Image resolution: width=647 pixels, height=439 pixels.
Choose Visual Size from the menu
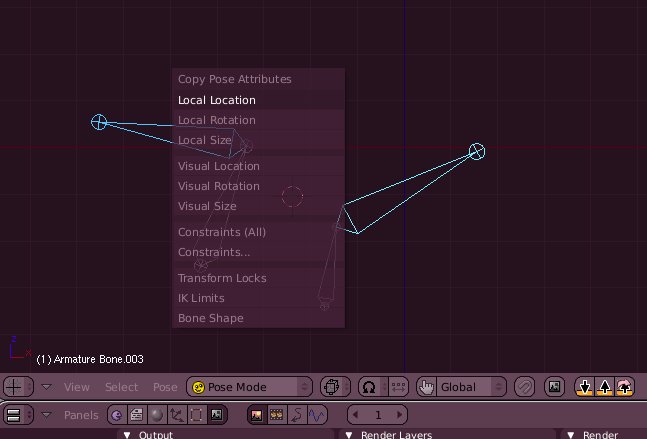258,206
